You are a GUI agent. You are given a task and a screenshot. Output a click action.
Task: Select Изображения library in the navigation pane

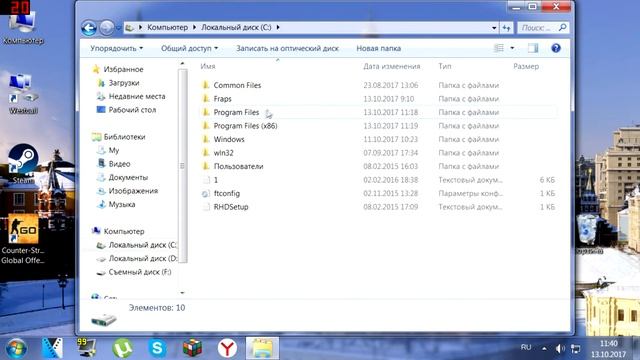point(133,191)
